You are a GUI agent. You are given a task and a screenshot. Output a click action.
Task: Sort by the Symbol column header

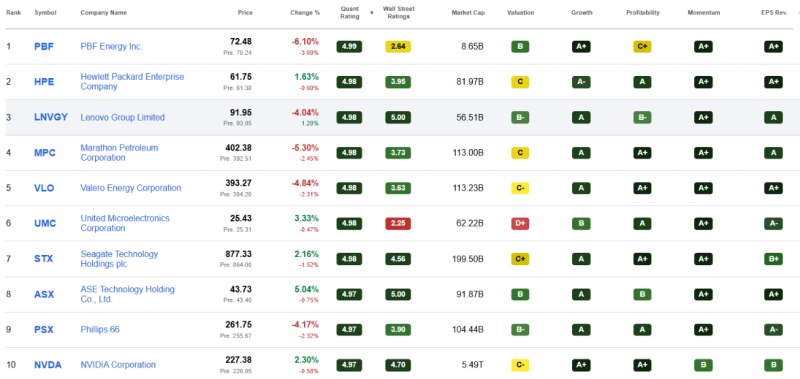pyautogui.click(x=45, y=13)
